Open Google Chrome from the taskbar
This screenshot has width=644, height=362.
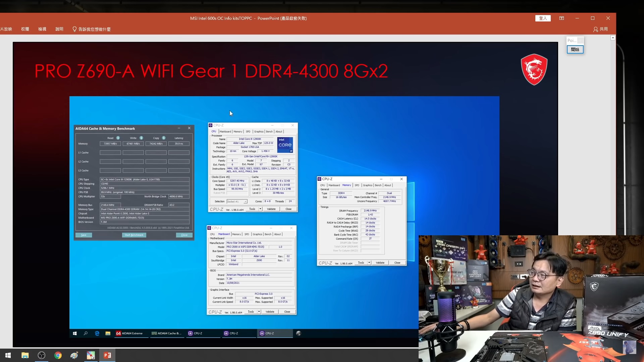[x=58, y=355]
